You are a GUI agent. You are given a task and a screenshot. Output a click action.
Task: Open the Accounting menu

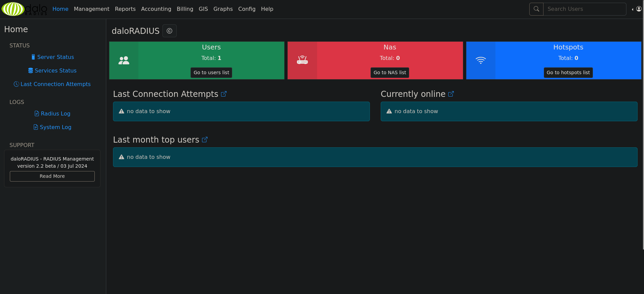[156, 9]
